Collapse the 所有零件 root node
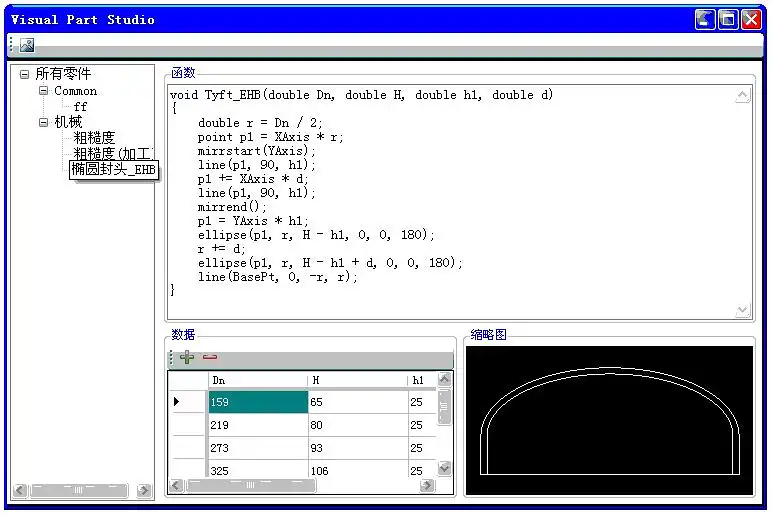Screen dimensions: 773x516 pos(24,75)
